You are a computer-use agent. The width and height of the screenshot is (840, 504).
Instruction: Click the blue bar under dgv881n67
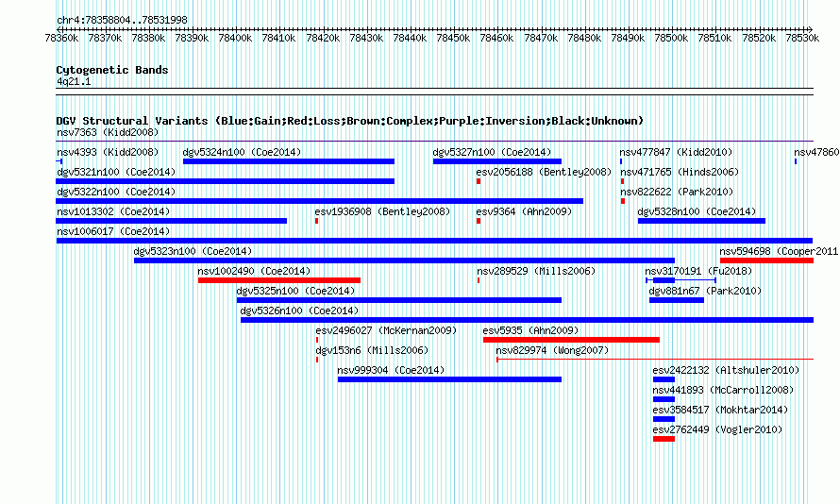pos(677,300)
